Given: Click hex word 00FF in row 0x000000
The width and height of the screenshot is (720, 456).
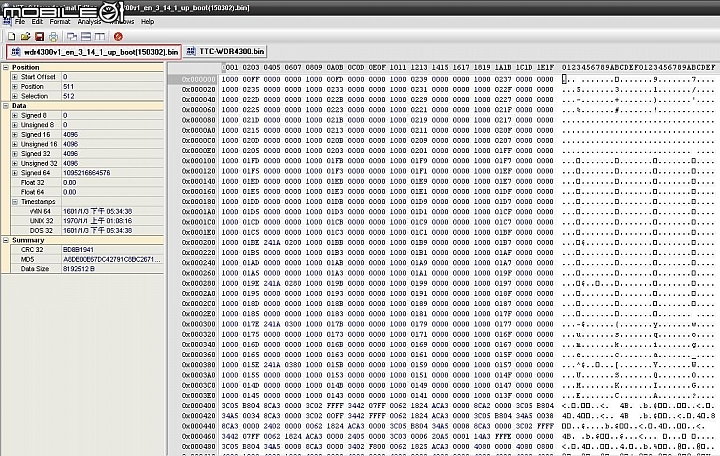Looking at the screenshot, I should [251, 79].
